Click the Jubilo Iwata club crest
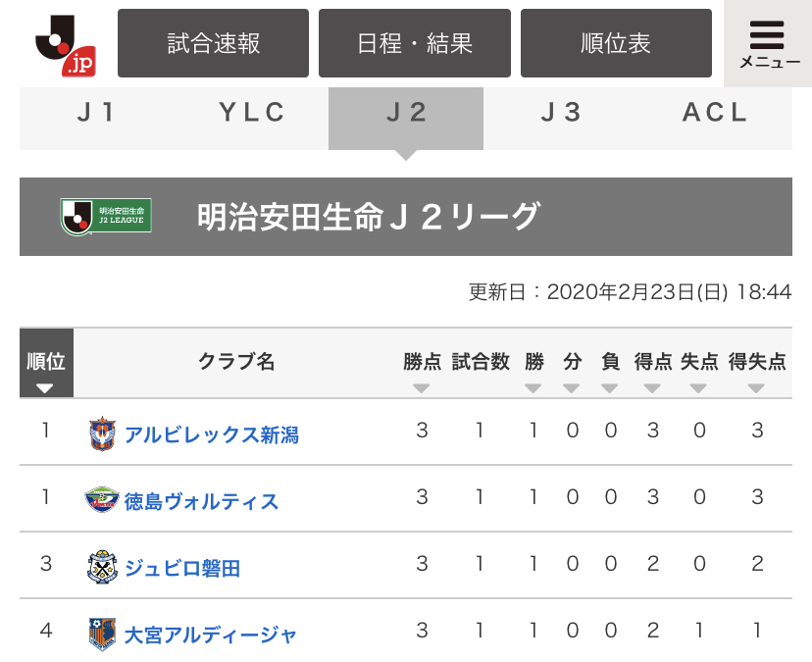This screenshot has width=812, height=662. [102, 567]
